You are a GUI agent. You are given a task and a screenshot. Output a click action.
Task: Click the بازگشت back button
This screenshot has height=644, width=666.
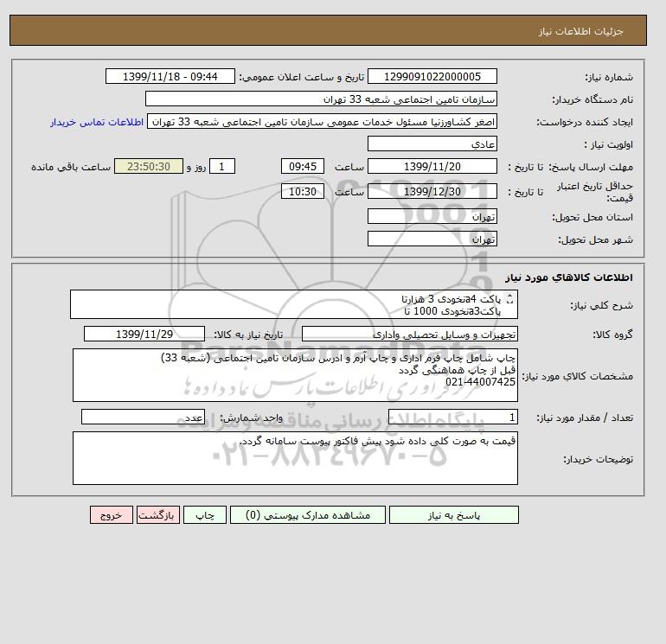point(158,515)
